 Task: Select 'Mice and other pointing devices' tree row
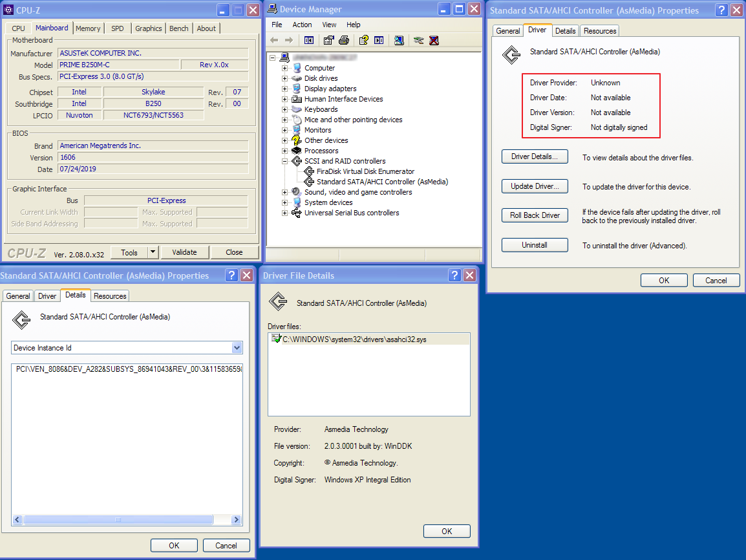pyautogui.click(x=354, y=120)
